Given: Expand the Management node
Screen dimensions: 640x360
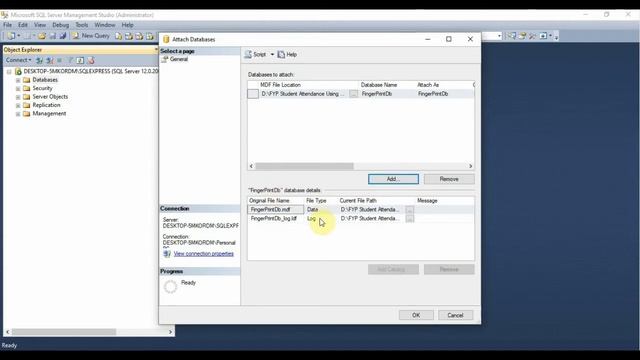Looking at the screenshot, I should tap(18, 114).
